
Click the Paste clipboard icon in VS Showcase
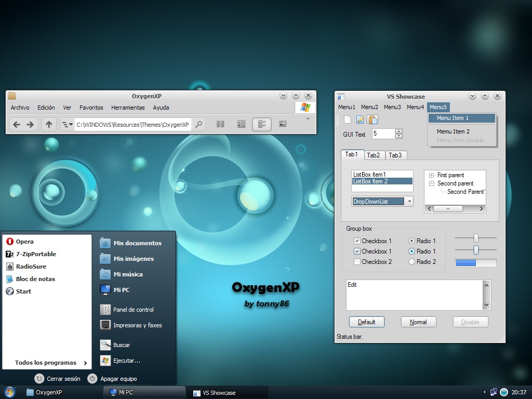[373, 120]
